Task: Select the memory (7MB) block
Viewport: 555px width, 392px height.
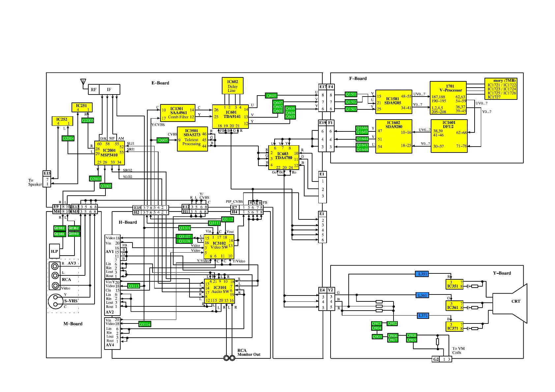Action: [x=501, y=89]
